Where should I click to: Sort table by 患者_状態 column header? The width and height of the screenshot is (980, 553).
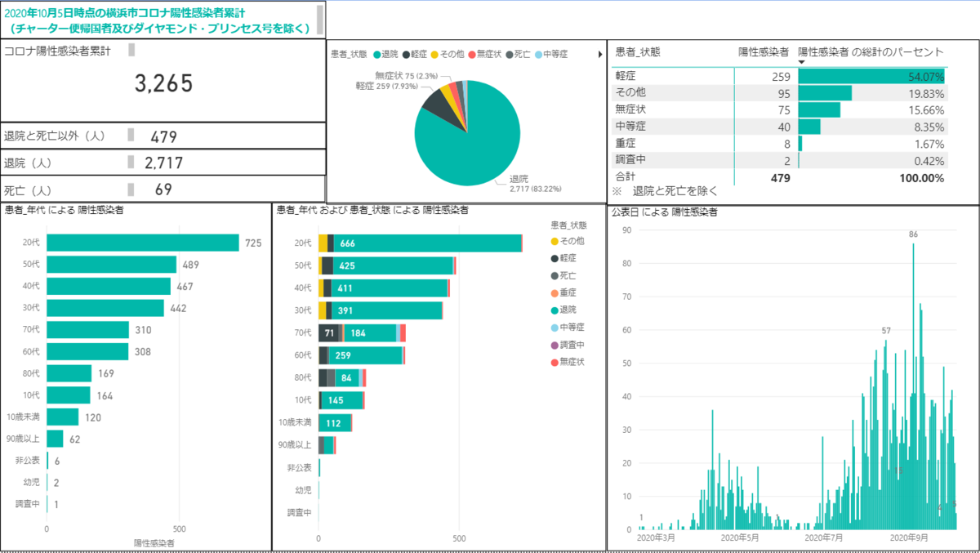[x=638, y=51]
